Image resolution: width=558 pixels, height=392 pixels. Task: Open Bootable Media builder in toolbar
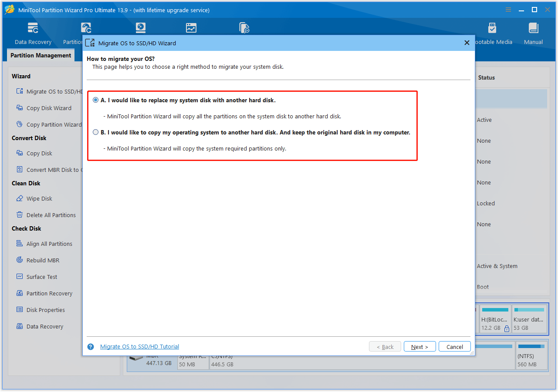493,34
